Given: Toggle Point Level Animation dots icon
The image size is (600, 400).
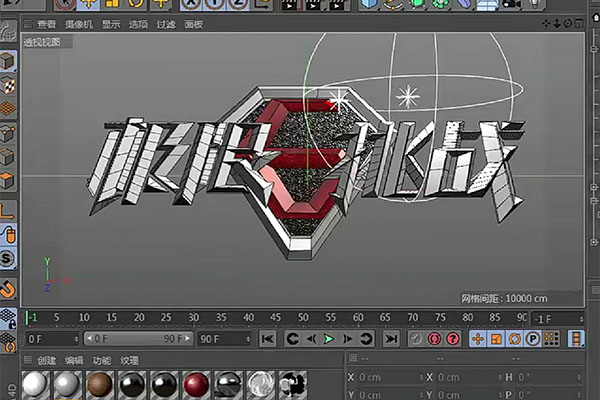Looking at the screenshot, I should coord(551,339).
